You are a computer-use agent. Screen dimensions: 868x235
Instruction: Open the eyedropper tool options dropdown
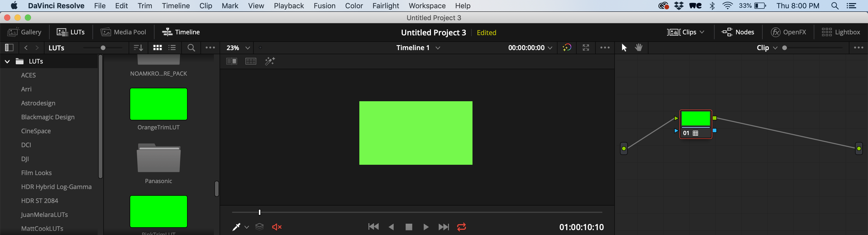[x=247, y=227]
